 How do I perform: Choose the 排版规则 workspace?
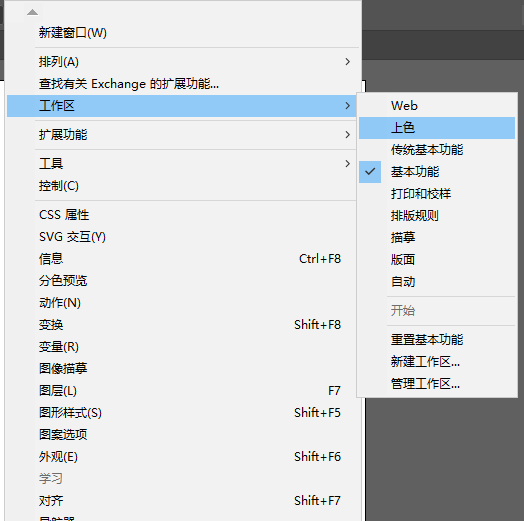pyautogui.click(x=437, y=216)
